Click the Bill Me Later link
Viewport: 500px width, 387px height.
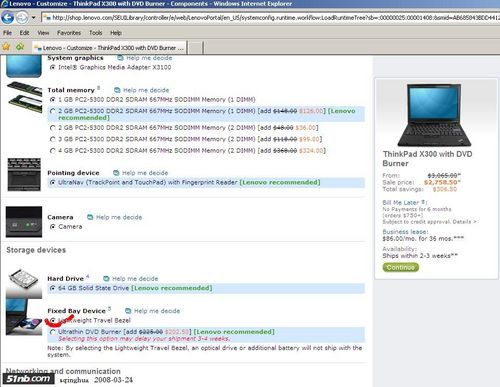click(401, 202)
